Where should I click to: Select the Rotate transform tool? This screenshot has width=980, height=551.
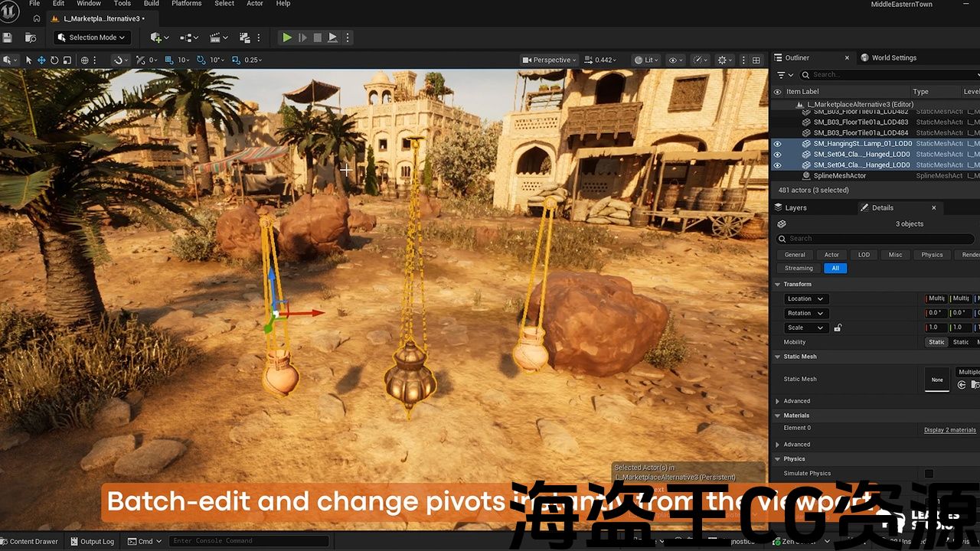click(54, 60)
